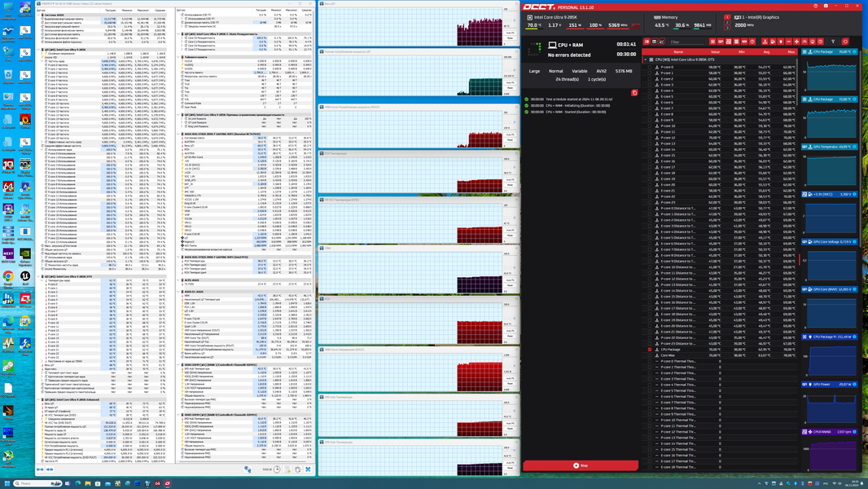Sort OCCT table by Value column header
The image size is (868, 489).
(x=715, y=51)
